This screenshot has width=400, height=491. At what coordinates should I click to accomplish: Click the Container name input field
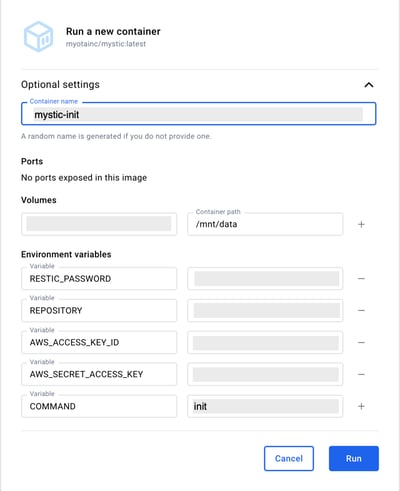[x=199, y=114]
